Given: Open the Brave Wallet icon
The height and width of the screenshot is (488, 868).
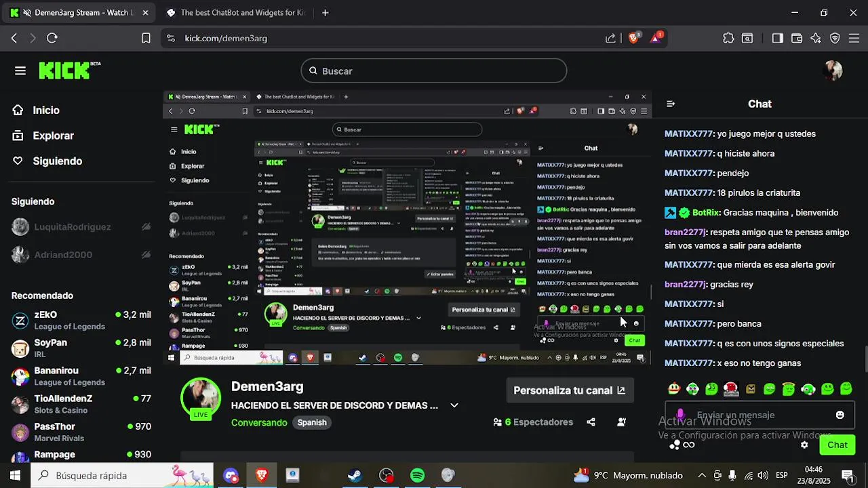Looking at the screenshot, I should tap(797, 38).
